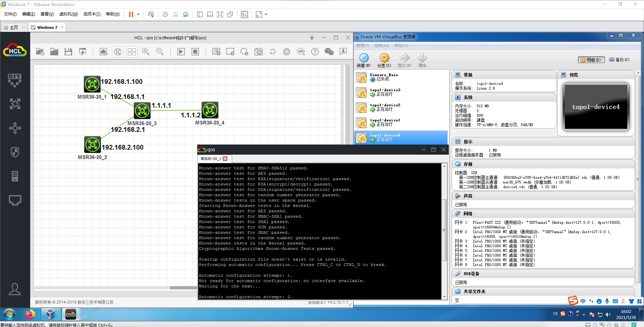The height and width of the screenshot is (327, 644).
Task: Click the camera snapshot icon in HCL toolbar
Action: click(x=259, y=52)
